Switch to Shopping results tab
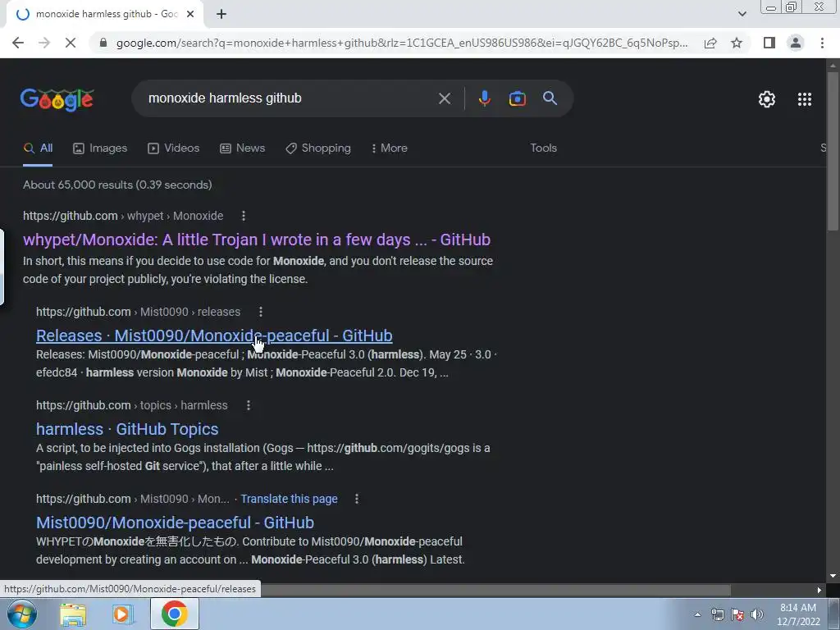840x630 pixels. coord(318,148)
